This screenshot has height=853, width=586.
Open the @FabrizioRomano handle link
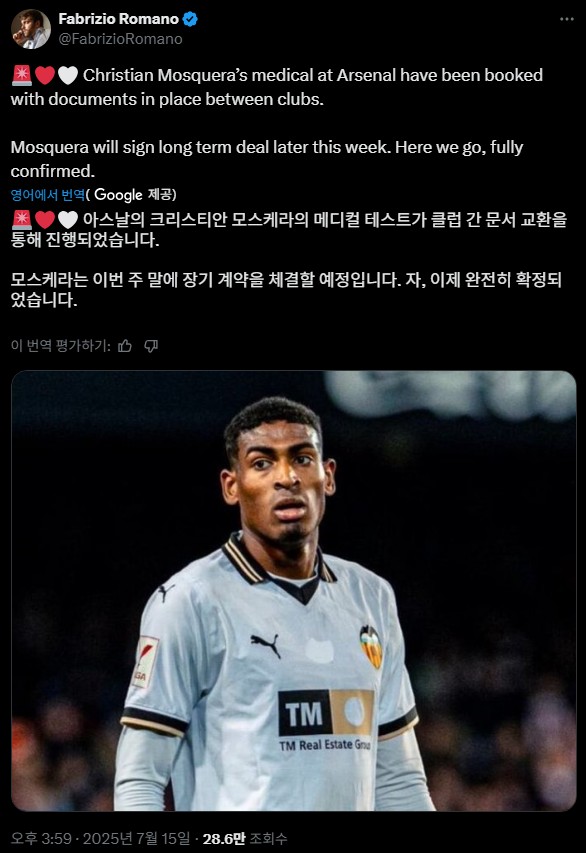[120, 39]
